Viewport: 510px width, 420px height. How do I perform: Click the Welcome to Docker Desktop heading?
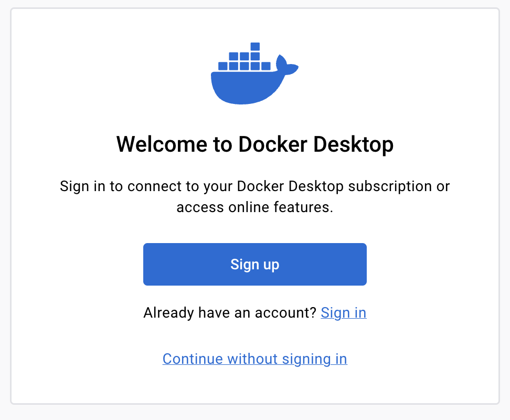254,144
